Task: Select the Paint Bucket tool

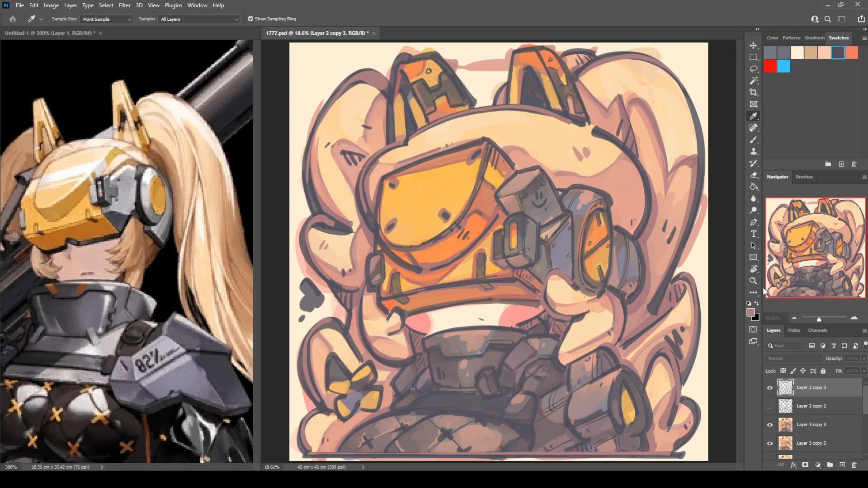Action: point(754,187)
